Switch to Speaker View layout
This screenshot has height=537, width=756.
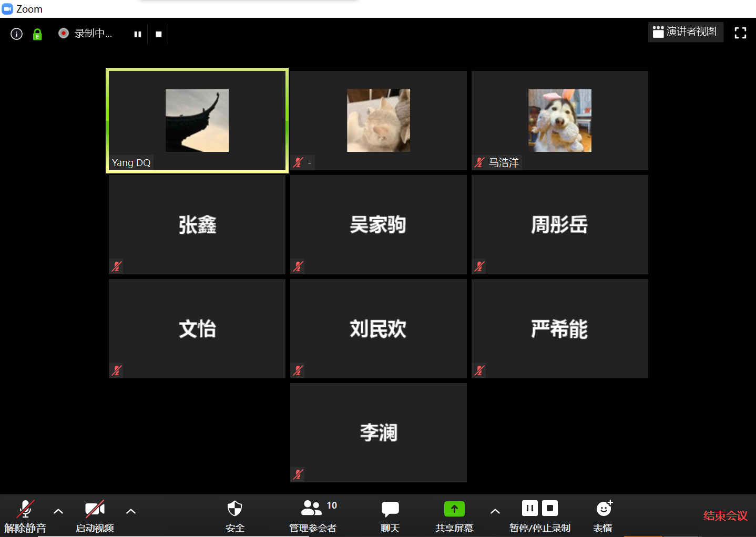coord(685,32)
